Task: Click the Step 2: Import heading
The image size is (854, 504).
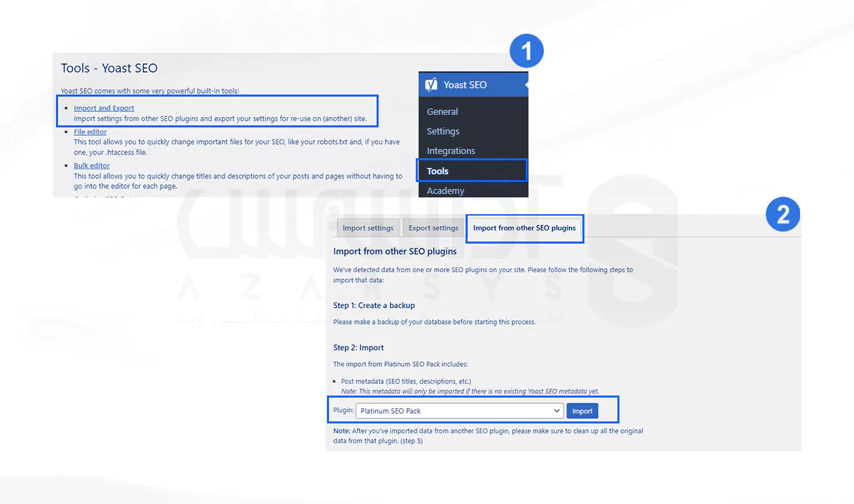Action: [358, 347]
